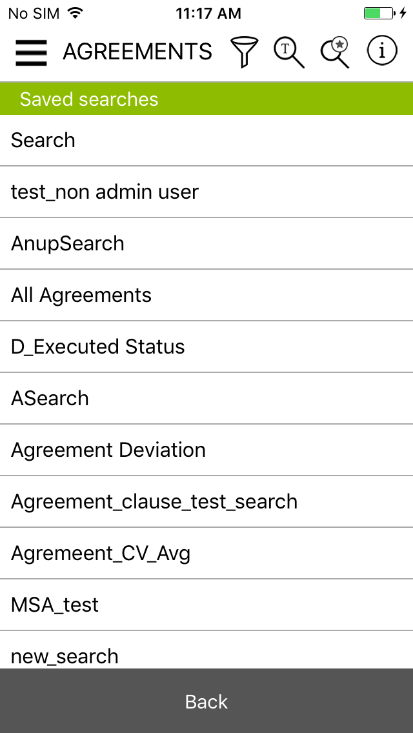Tap the funnel filter icon
This screenshot has width=413, height=733.
[x=244, y=52]
